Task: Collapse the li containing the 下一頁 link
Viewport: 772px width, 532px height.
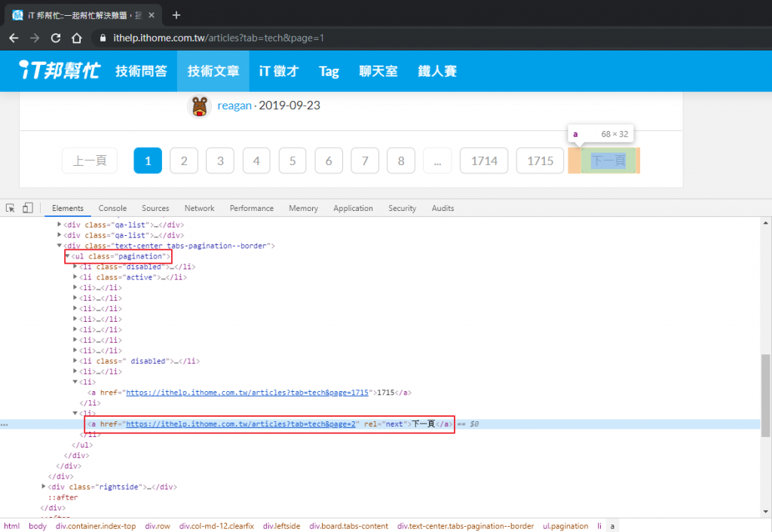Action: (x=75, y=413)
